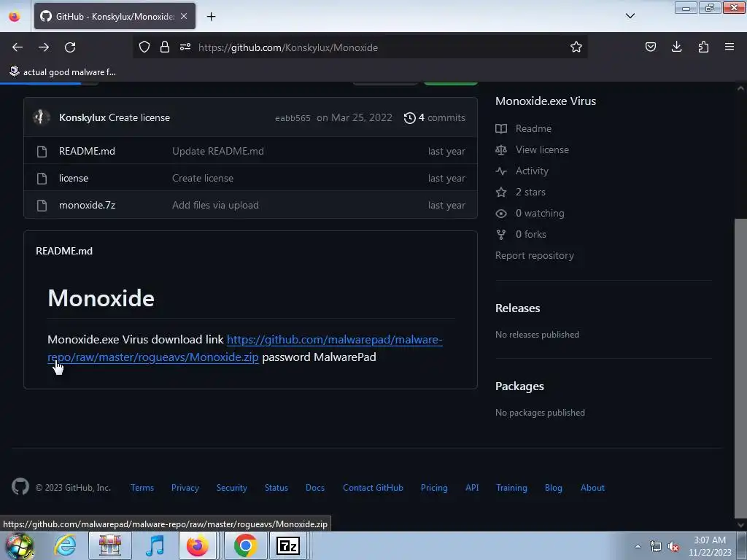Open the footer Security link

[231, 488]
